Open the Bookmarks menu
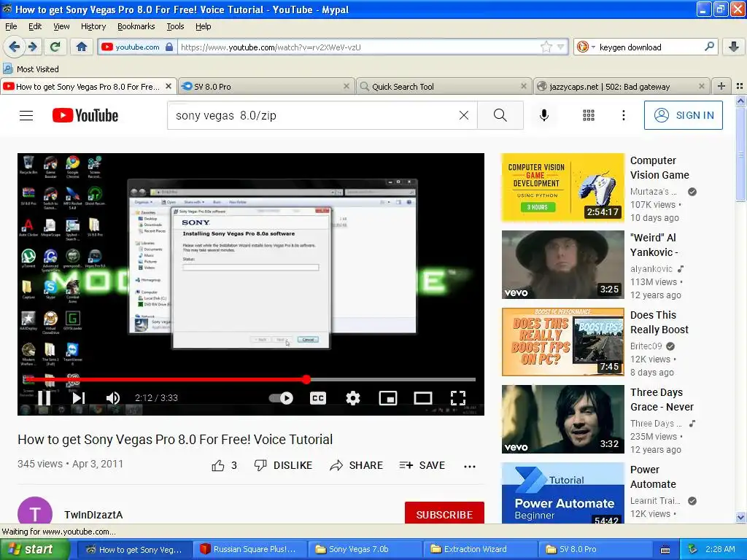The height and width of the screenshot is (560, 747). 136,26
